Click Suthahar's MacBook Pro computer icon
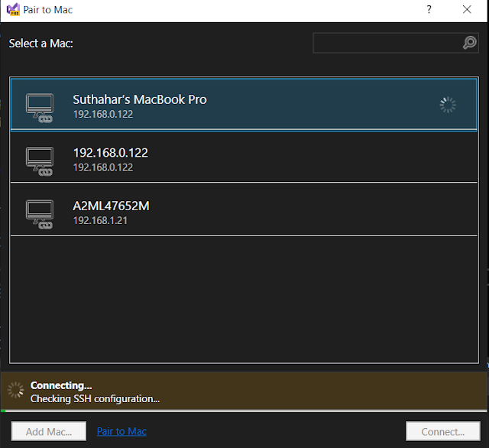The height and width of the screenshot is (448, 489). click(40, 108)
